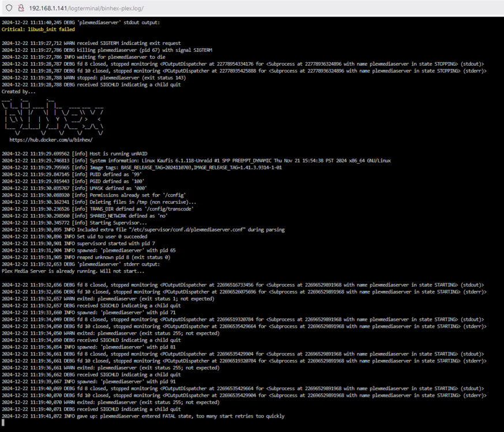Click 'waiting for plexmediaserver to die' line
The image size is (504, 432).
coord(84,57)
